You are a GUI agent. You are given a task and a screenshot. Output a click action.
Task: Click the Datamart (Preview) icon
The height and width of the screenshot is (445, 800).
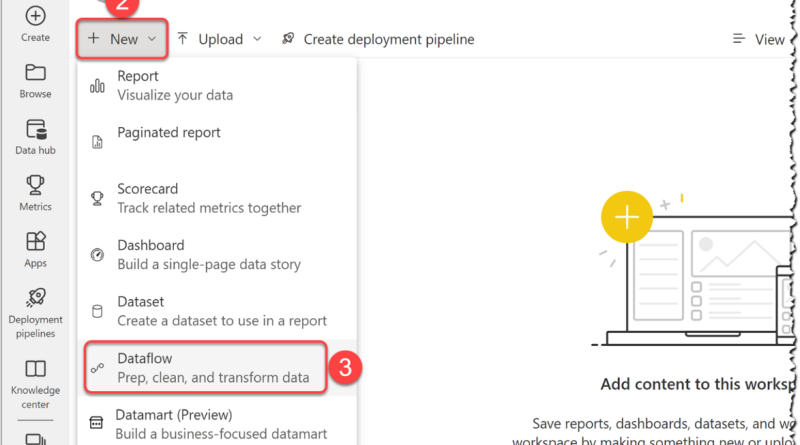[x=96, y=423]
